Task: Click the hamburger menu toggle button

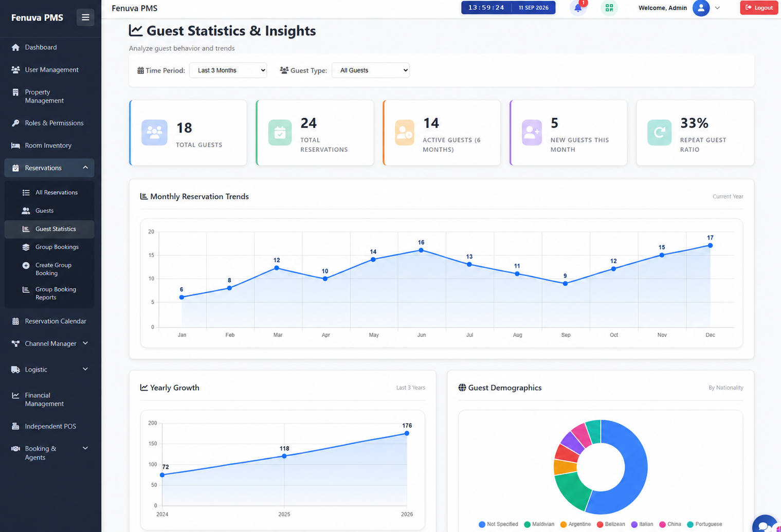Action: click(85, 17)
